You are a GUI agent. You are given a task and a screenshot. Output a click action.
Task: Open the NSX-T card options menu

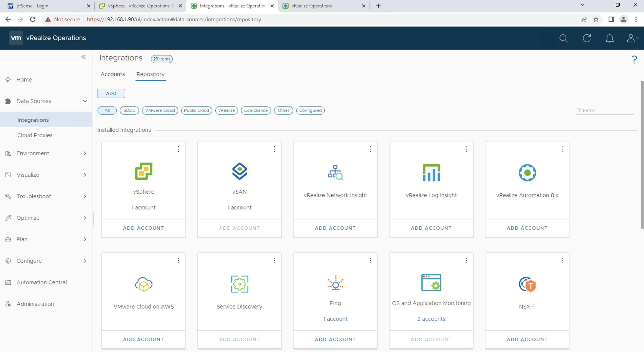pyautogui.click(x=562, y=261)
